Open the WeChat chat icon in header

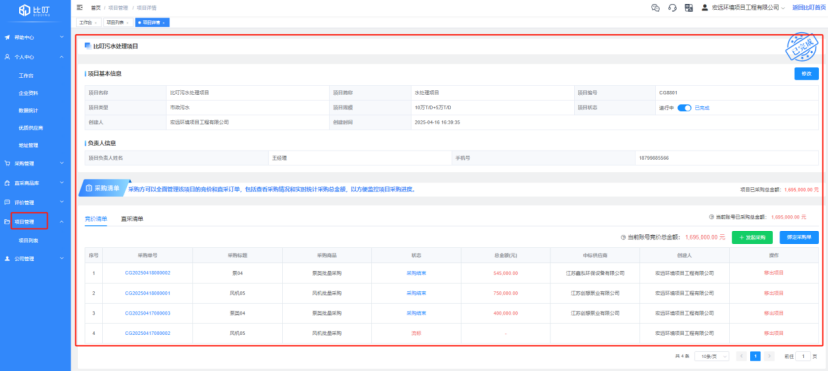pos(656,7)
